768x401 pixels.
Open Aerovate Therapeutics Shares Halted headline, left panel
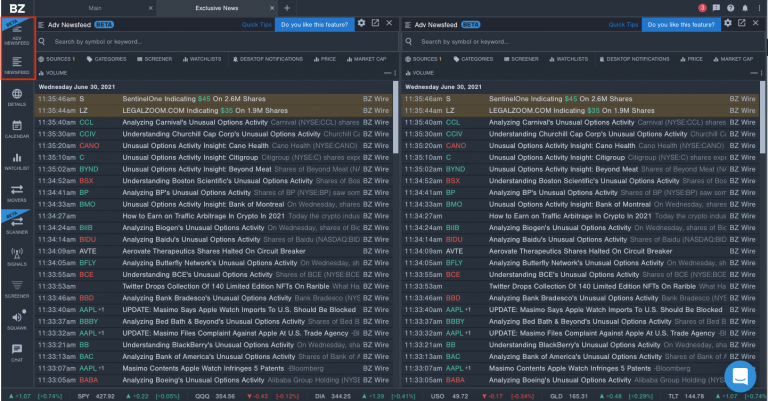coord(214,251)
